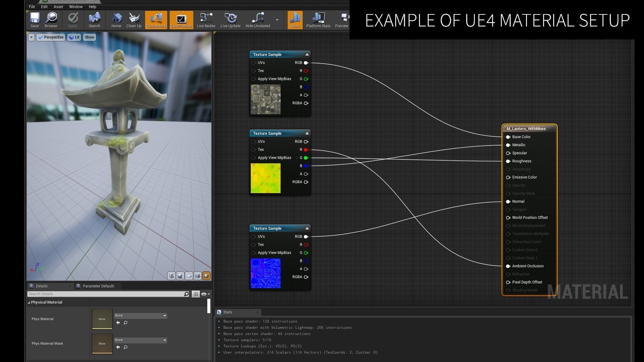The width and height of the screenshot is (644, 362).
Task: Click the Clean Up icon
Action: click(x=134, y=20)
